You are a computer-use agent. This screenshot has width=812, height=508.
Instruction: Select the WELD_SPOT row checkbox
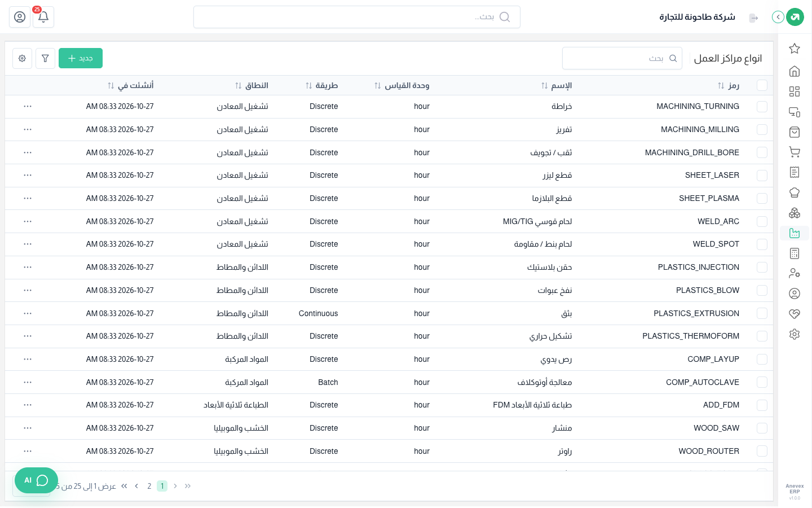pyautogui.click(x=762, y=244)
